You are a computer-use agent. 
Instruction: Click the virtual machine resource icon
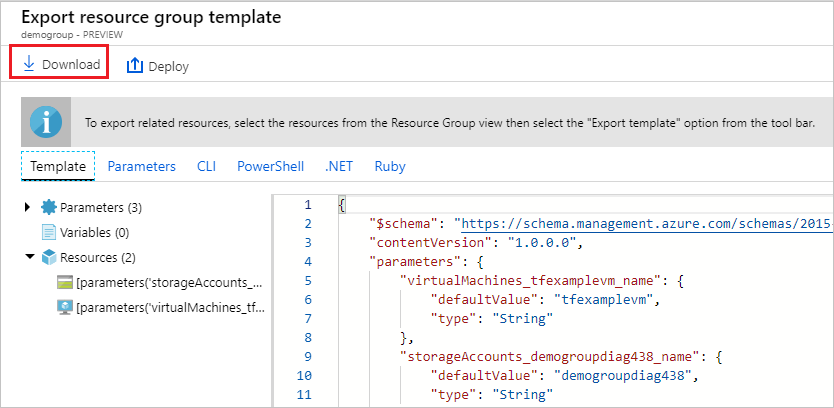click(63, 308)
